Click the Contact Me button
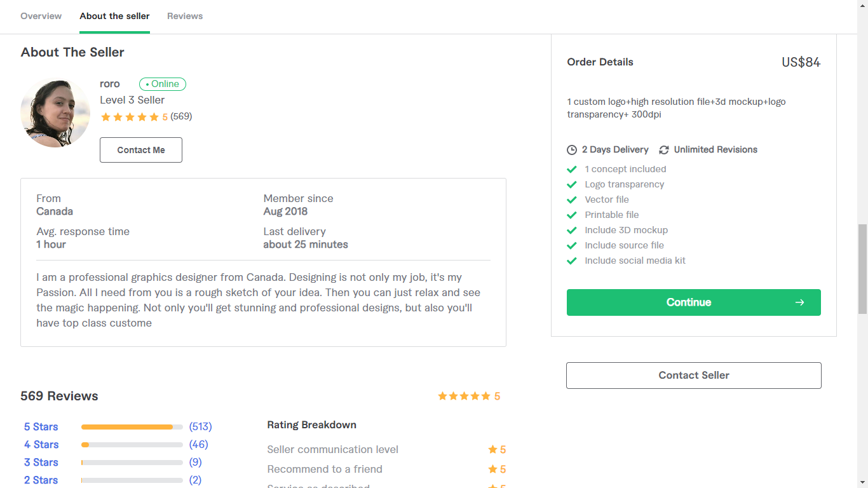This screenshot has height=488, width=868. click(140, 150)
